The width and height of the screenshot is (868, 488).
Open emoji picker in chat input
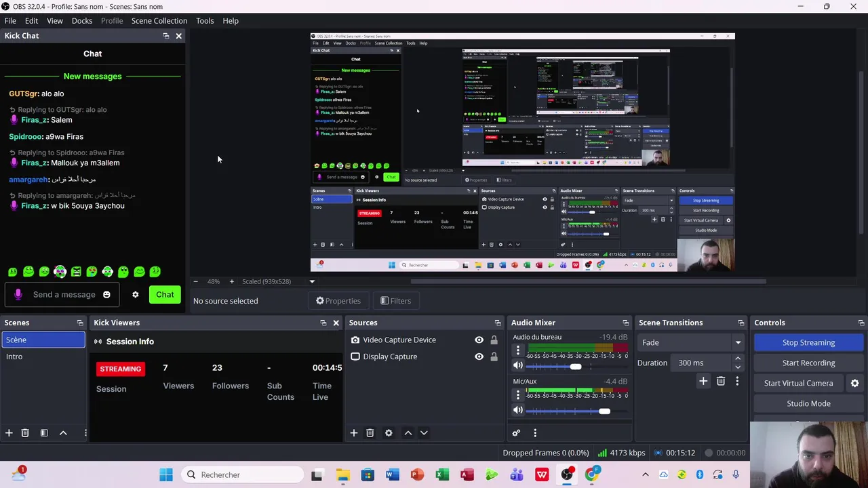click(x=106, y=294)
